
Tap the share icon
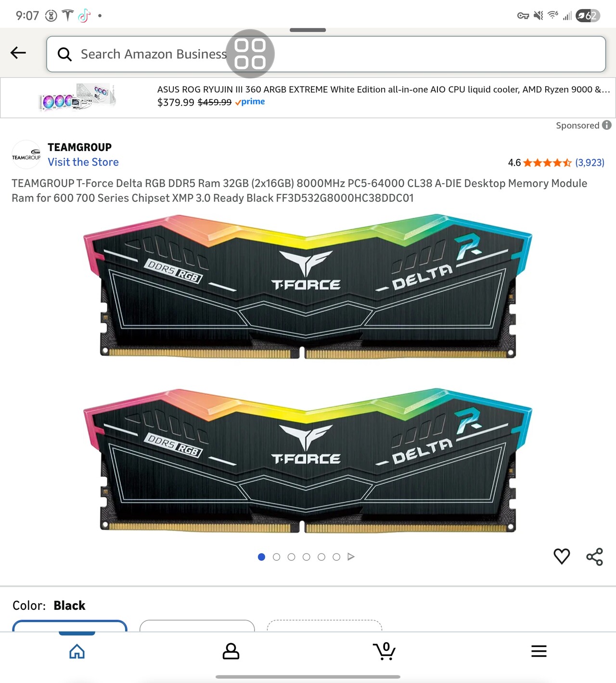point(595,557)
